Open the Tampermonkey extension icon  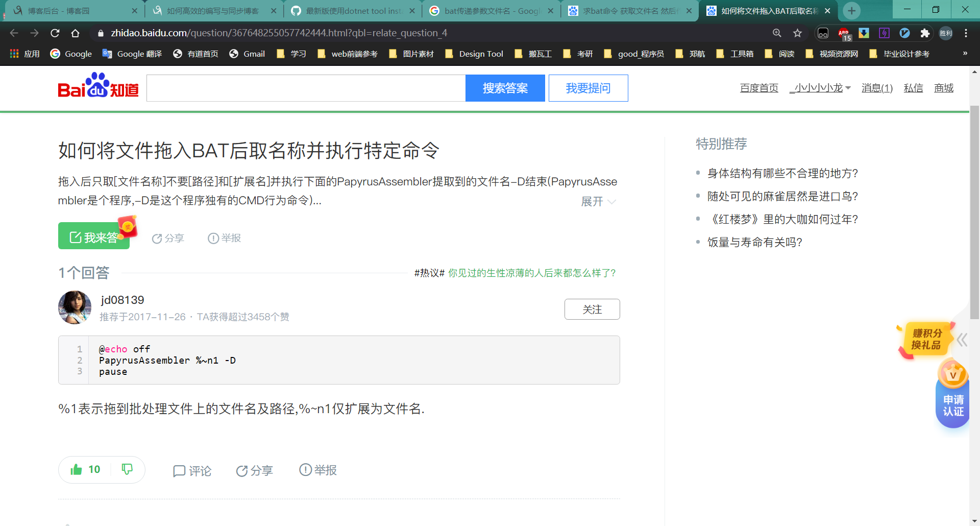click(823, 33)
